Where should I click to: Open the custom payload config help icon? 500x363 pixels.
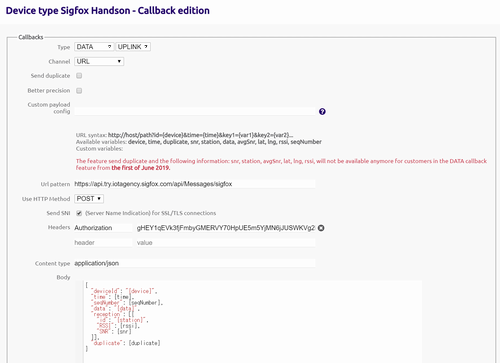[322, 112]
